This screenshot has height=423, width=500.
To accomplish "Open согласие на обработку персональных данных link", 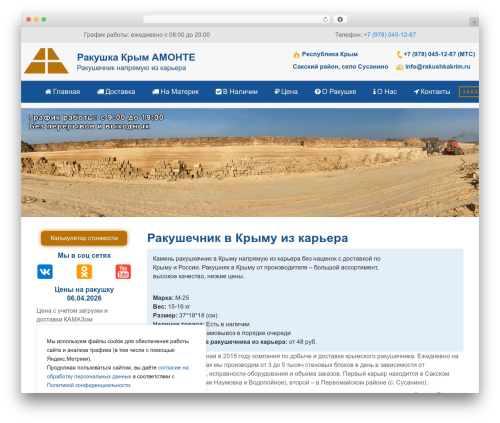I will pos(118,372).
